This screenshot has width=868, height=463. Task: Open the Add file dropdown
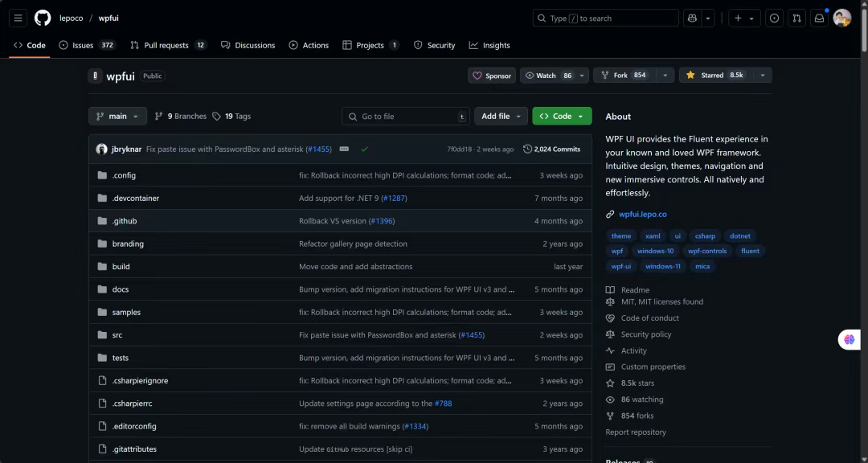point(501,117)
